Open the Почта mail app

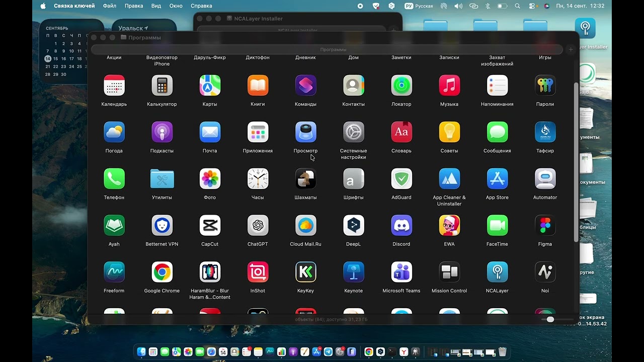(x=210, y=132)
